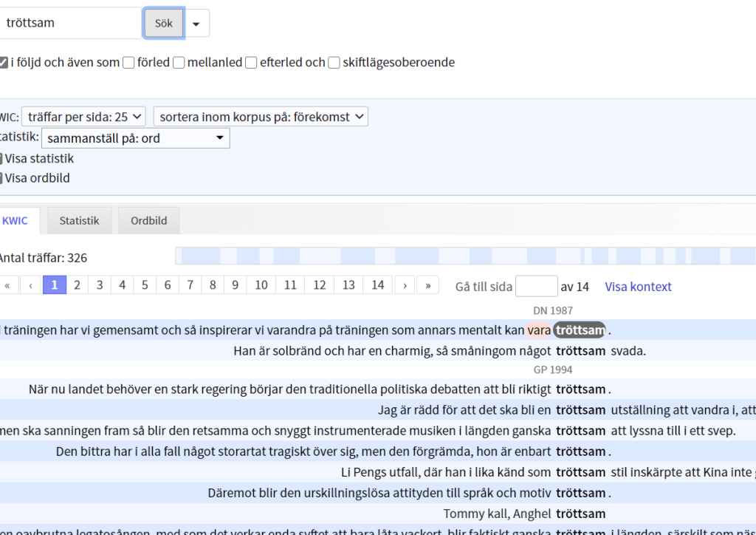Open the sammanställ på: ord dropdown
The height and width of the screenshot is (535, 756).
[135, 138]
